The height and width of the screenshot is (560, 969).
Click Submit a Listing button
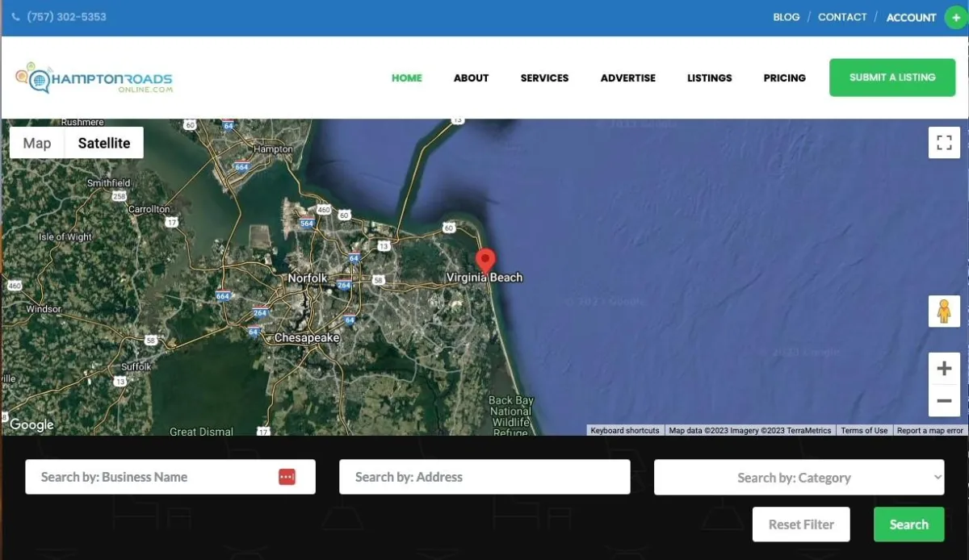[892, 77]
